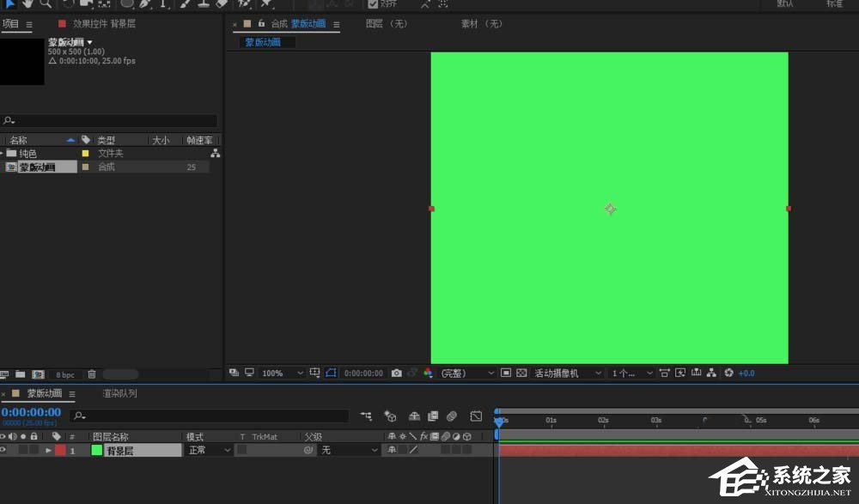Toggle the mask and shape path visibility icon
This screenshot has width=859, height=504.
tap(331, 373)
